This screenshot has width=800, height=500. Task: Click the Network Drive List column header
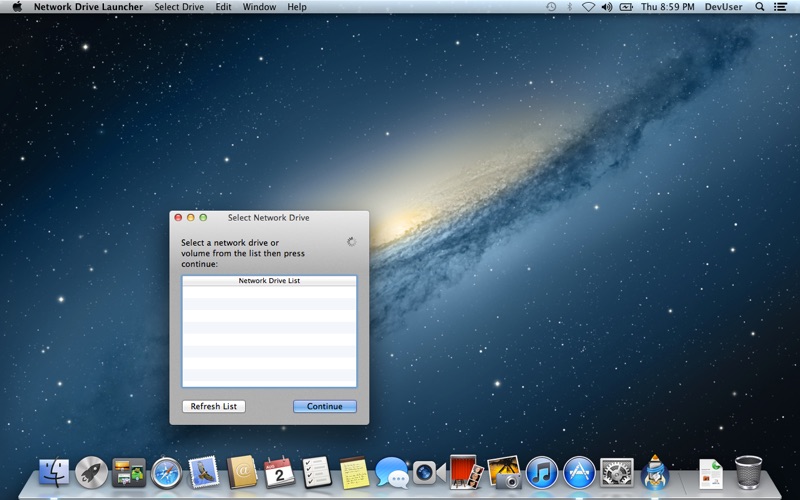[269, 281]
